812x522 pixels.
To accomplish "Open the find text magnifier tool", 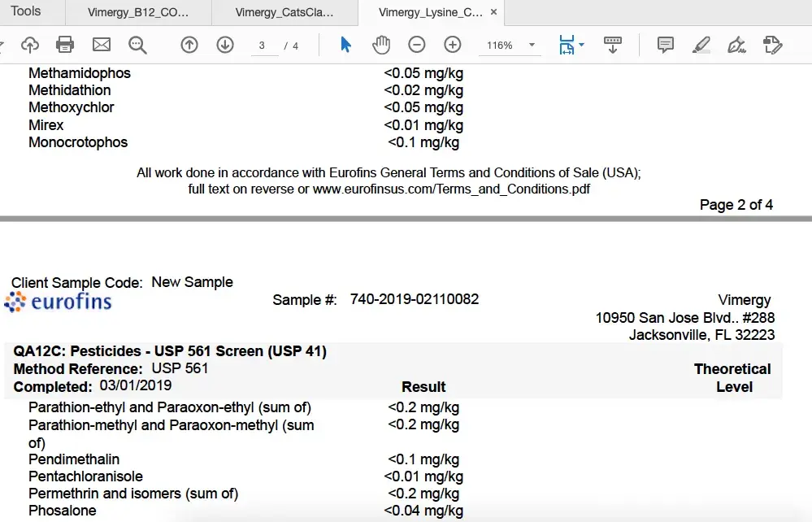I will click(x=137, y=46).
